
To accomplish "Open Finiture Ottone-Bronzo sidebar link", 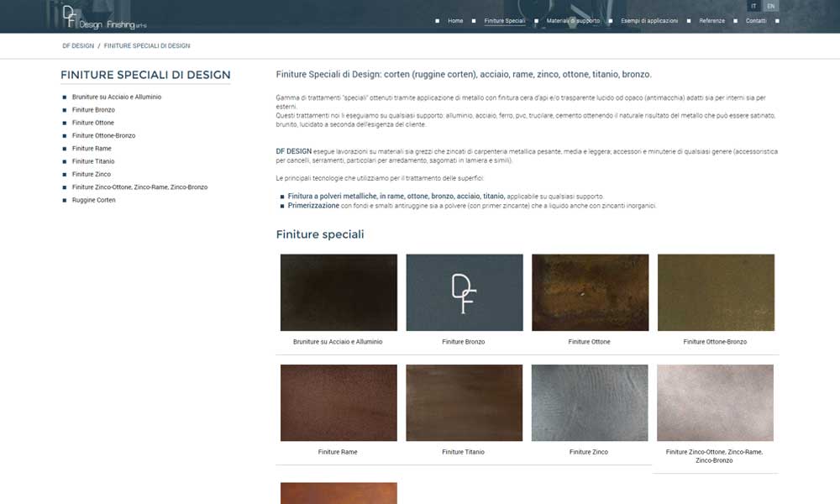I will (104, 135).
